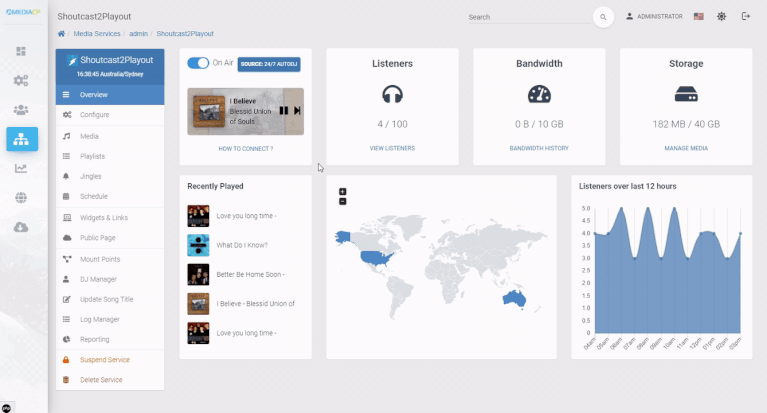Open the DJ Manager menu item
Image resolution: width=767 pixels, height=413 pixels.
[x=98, y=279]
